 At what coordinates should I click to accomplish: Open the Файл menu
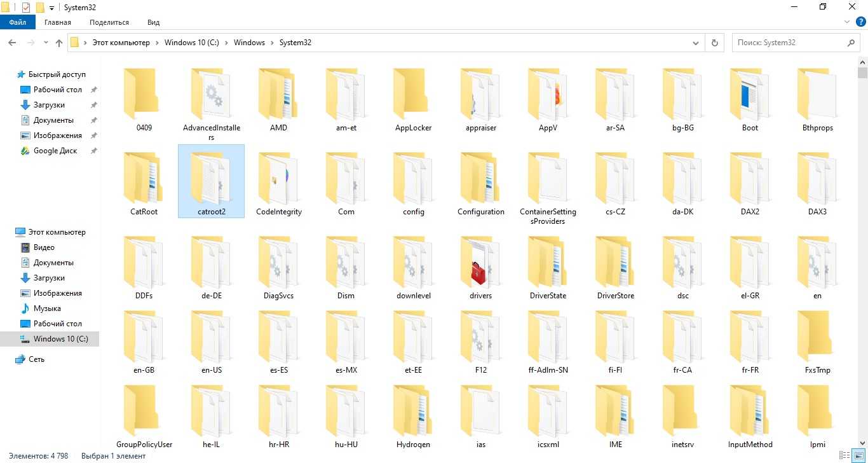point(18,22)
